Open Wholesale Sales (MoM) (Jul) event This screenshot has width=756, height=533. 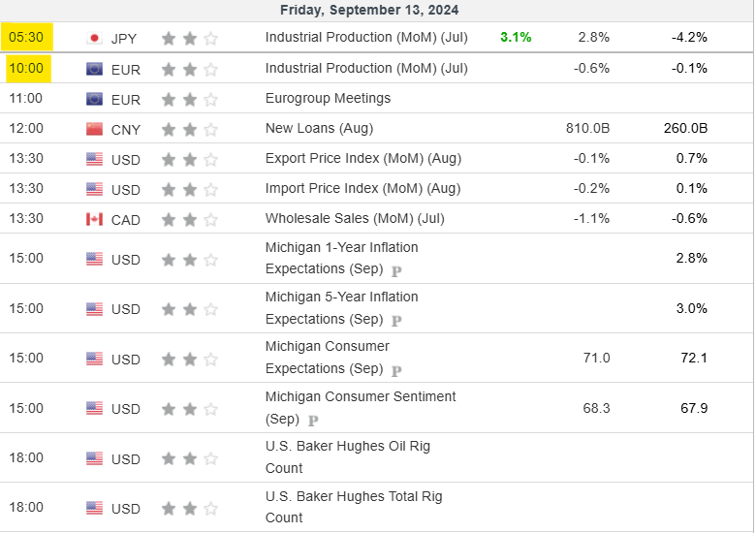355,218
